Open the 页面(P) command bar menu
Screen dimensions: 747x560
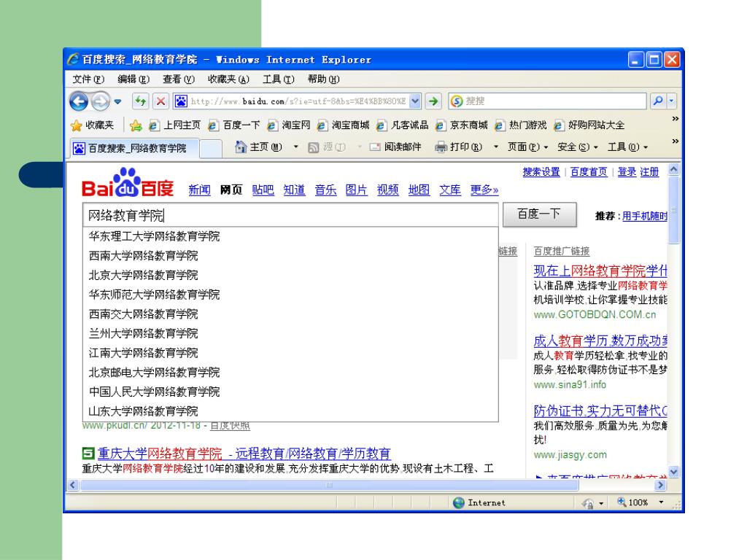[528, 147]
